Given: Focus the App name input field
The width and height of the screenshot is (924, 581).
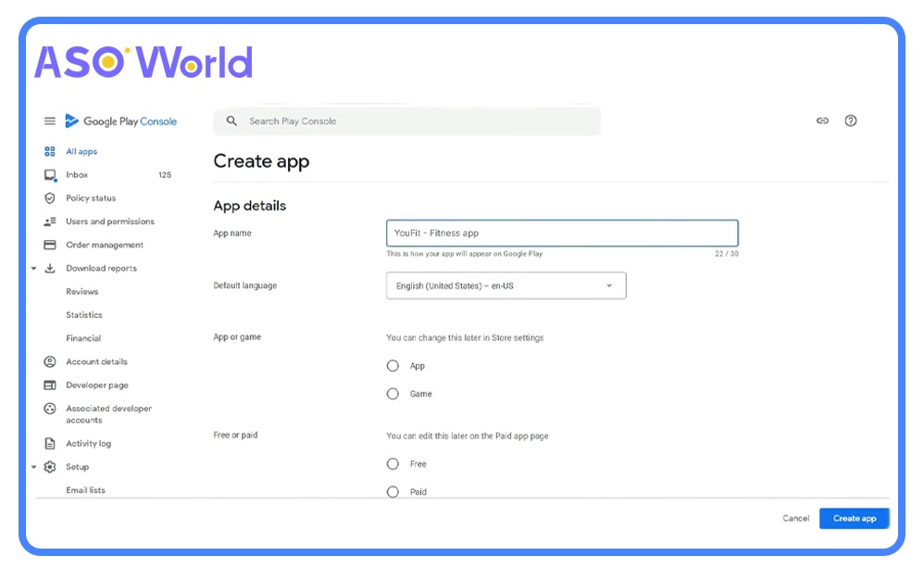Looking at the screenshot, I should [562, 233].
